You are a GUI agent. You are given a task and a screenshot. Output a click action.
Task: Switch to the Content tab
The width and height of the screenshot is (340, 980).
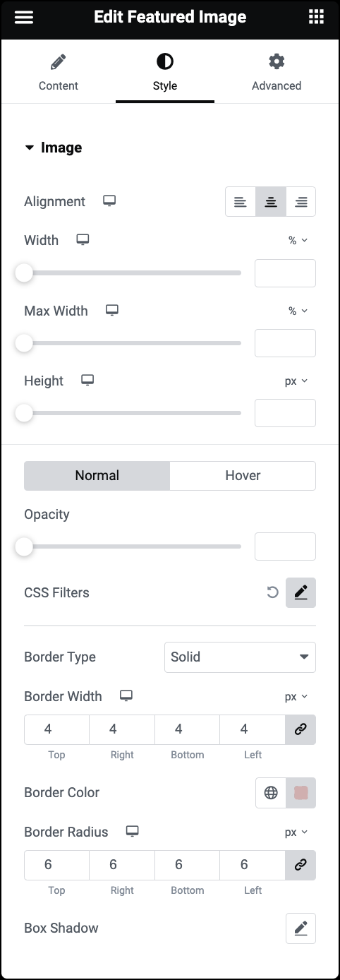point(59,73)
